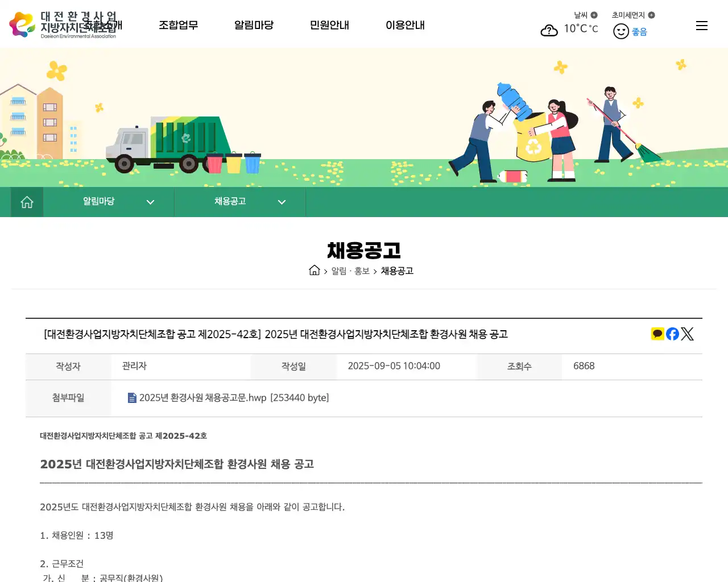Share the post via the KakaoTalk icon

657,334
